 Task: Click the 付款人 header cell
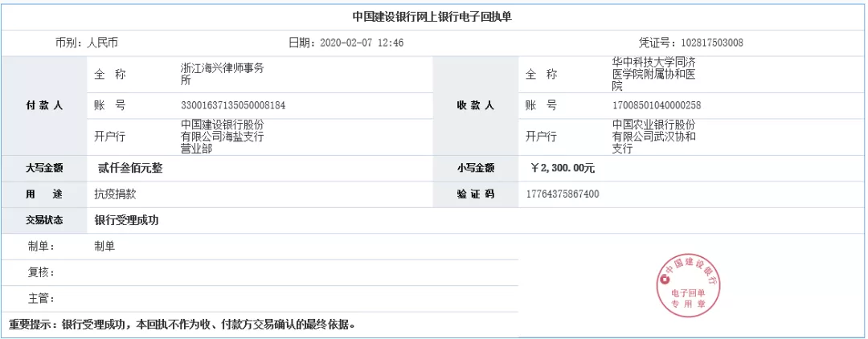(44, 105)
